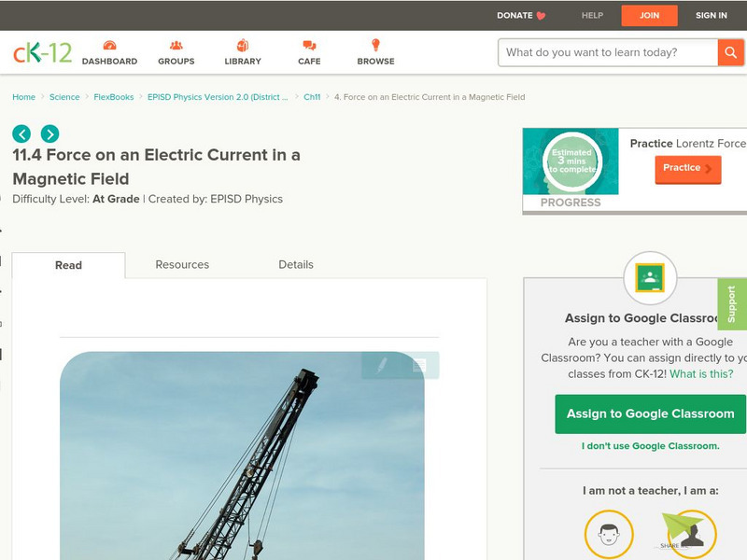Image resolution: width=747 pixels, height=560 pixels.
Task: Click SIGN IN
Action: 712,16
